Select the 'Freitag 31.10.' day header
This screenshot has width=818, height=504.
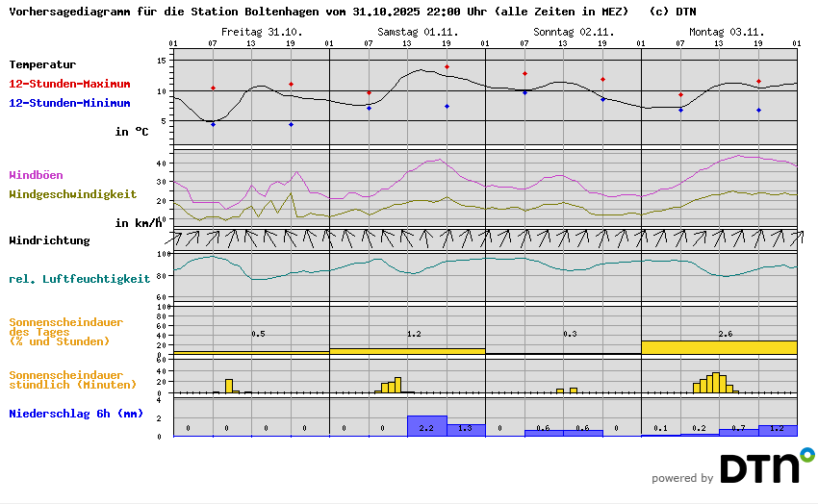(262, 32)
